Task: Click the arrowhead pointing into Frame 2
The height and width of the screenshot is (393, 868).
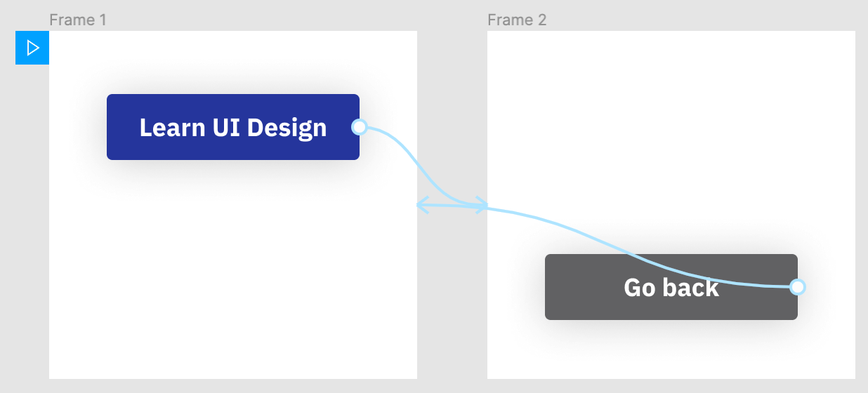Action: click(x=482, y=205)
